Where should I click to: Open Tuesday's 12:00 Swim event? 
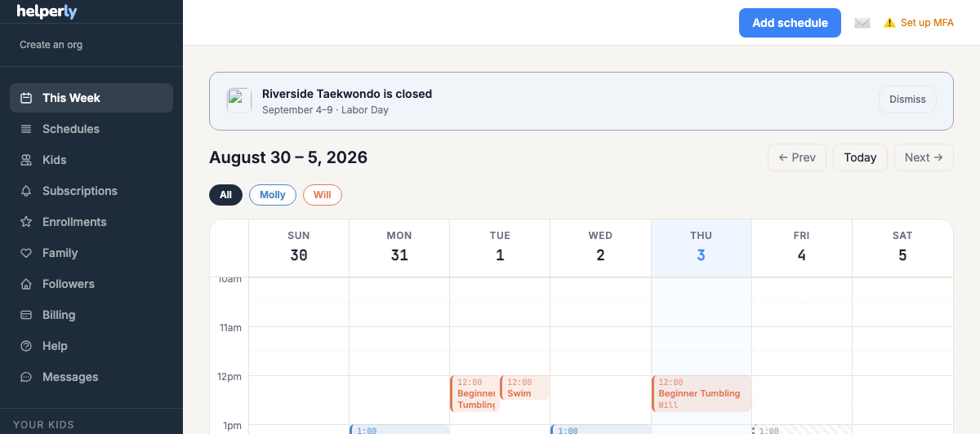[x=525, y=388]
